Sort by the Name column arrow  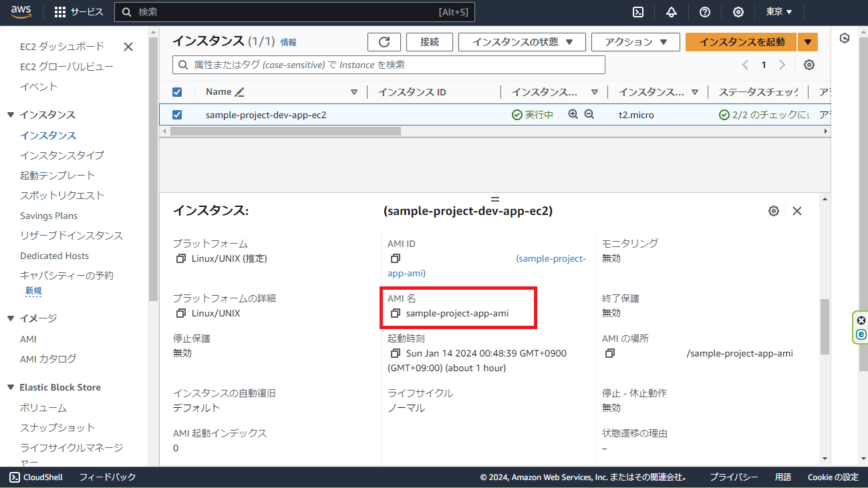[354, 92]
